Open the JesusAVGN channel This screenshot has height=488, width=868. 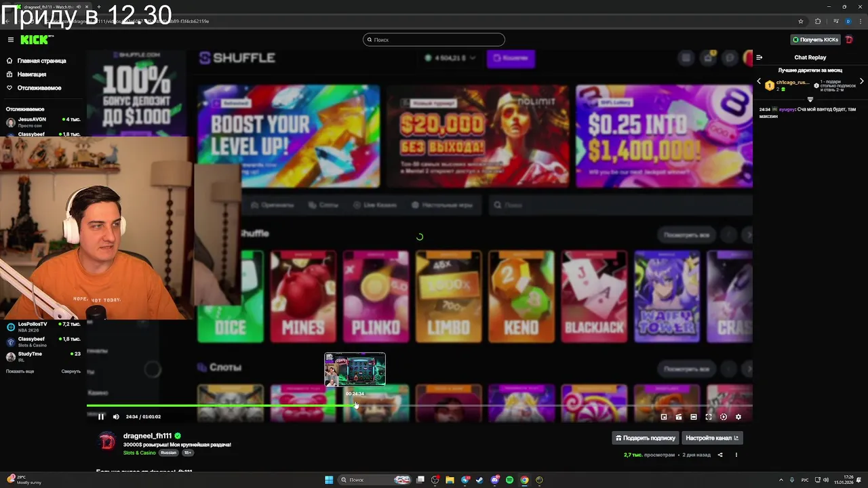click(43, 122)
